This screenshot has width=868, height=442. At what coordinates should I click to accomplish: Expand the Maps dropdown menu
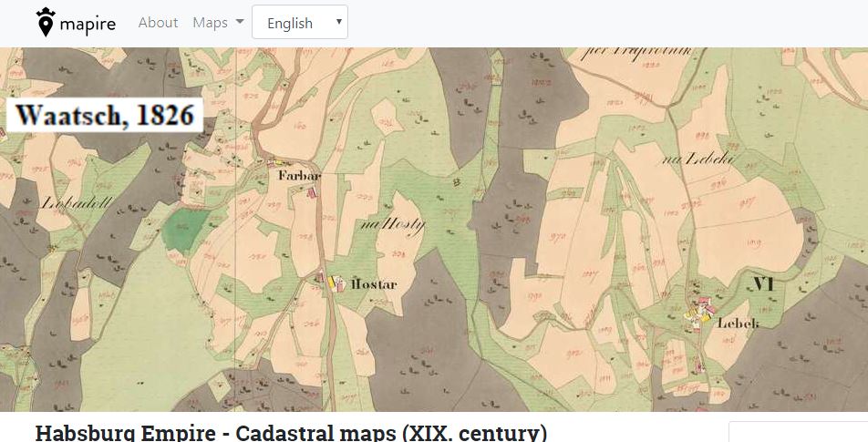(218, 23)
